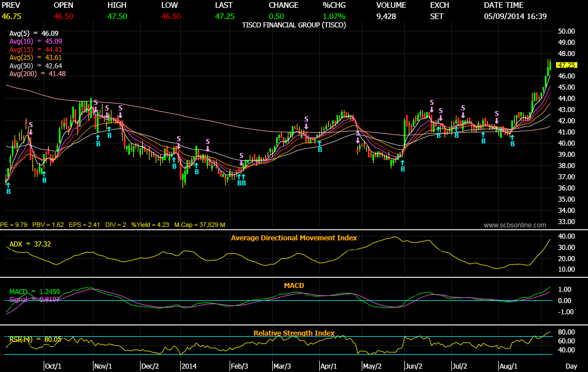Select the CHANGE value 0.50
This screenshot has height=372, width=588.
(277, 16)
